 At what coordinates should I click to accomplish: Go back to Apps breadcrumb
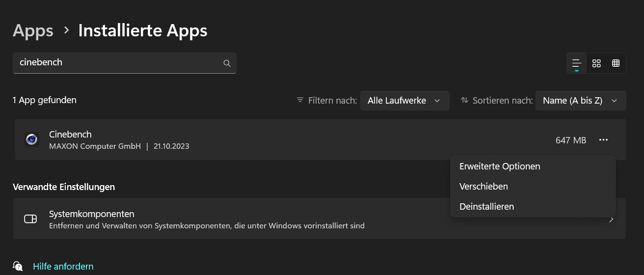pos(33,30)
